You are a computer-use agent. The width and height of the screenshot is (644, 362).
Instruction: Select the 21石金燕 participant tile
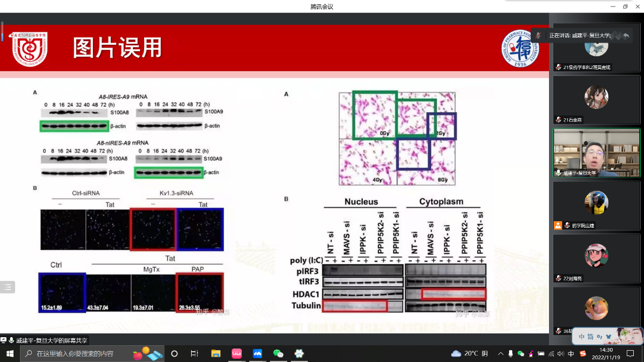point(596,100)
